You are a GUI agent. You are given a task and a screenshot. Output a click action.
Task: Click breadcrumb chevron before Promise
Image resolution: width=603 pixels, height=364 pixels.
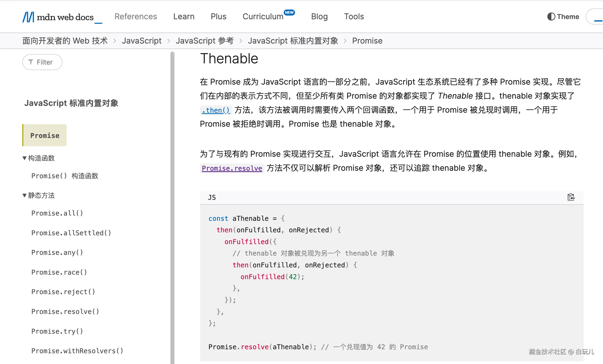345,41
